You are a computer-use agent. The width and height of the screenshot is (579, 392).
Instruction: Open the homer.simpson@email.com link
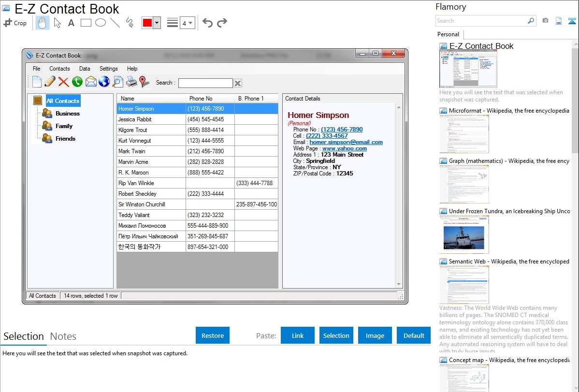click(x=346, y=142)
